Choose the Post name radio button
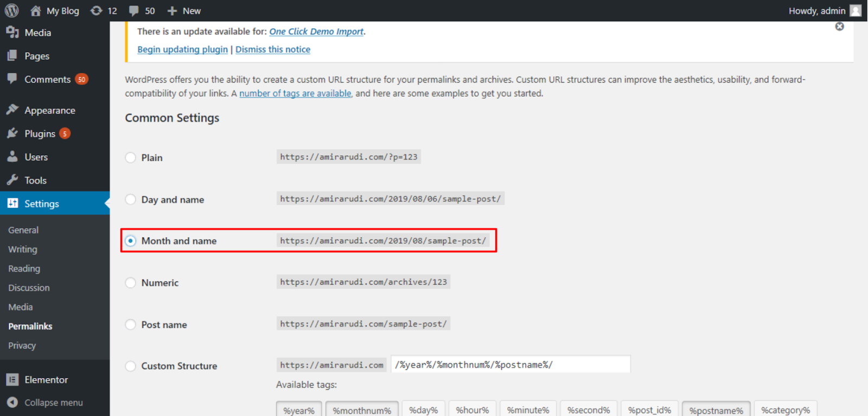Screen dimensions: 868x416 click(x=131, y=325)
